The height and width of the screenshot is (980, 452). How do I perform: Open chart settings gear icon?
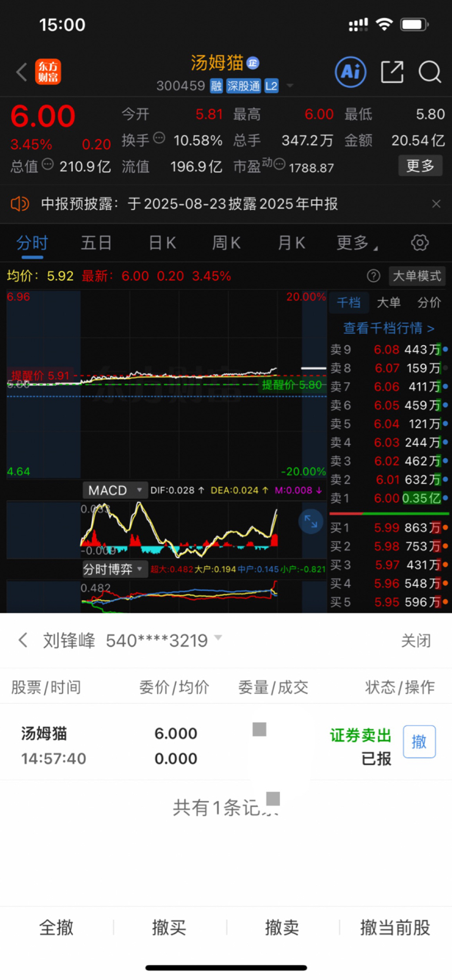coord(420,243)
